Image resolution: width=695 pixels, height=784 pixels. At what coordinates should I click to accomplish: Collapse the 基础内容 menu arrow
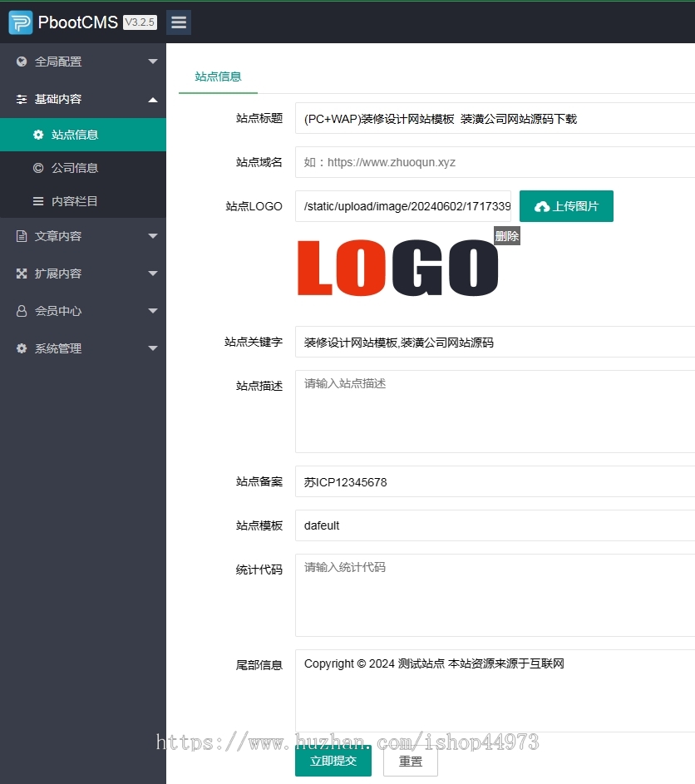(x=153, y=100)
